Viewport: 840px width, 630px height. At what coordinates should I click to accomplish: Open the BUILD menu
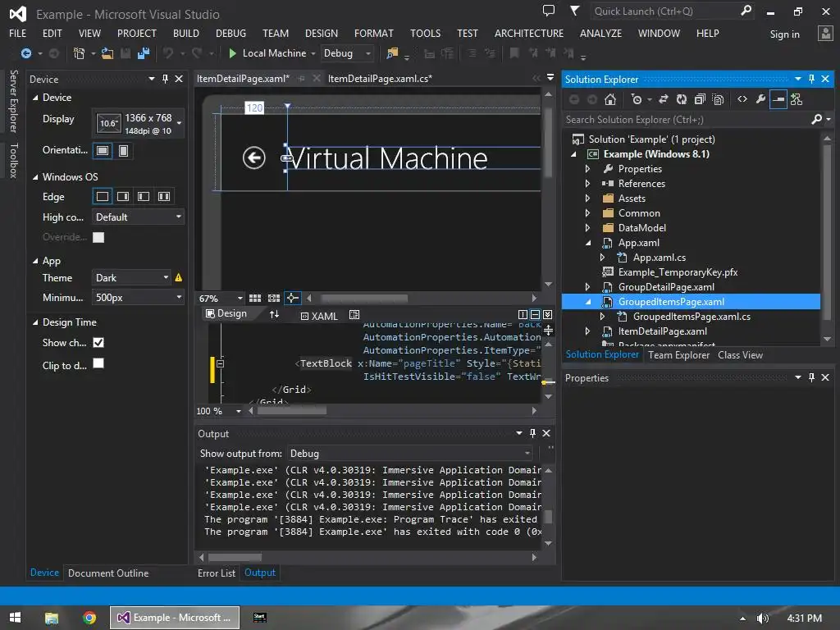(x=186, y=33)
